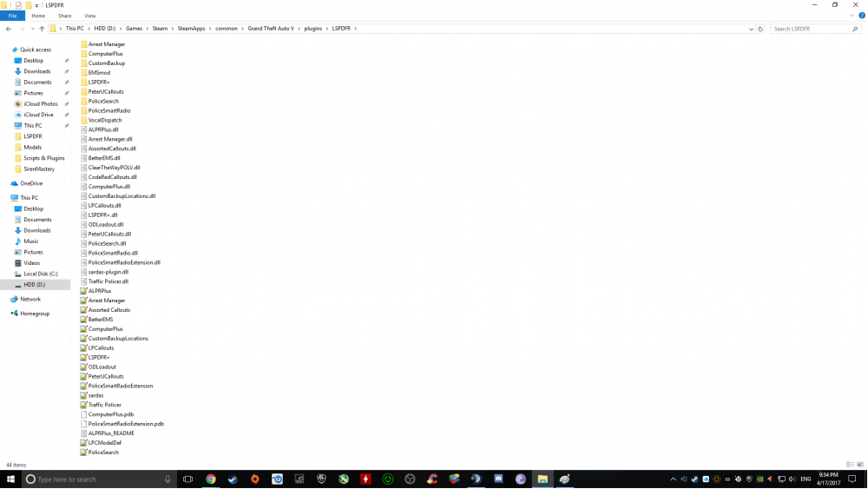Select Local Disk (C:) in the navigation pane
868x489 pixels.
(41, 274)
